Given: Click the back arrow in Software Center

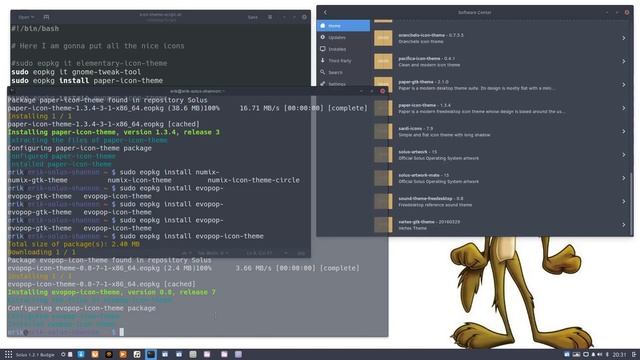Looking at the screenshot, I should pyautogui.click(x=325, y=12).
